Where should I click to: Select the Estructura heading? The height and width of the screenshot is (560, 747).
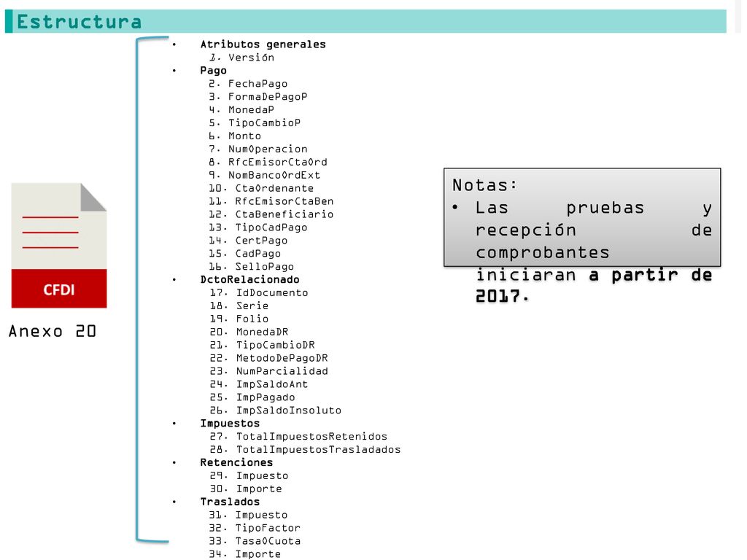79,22
